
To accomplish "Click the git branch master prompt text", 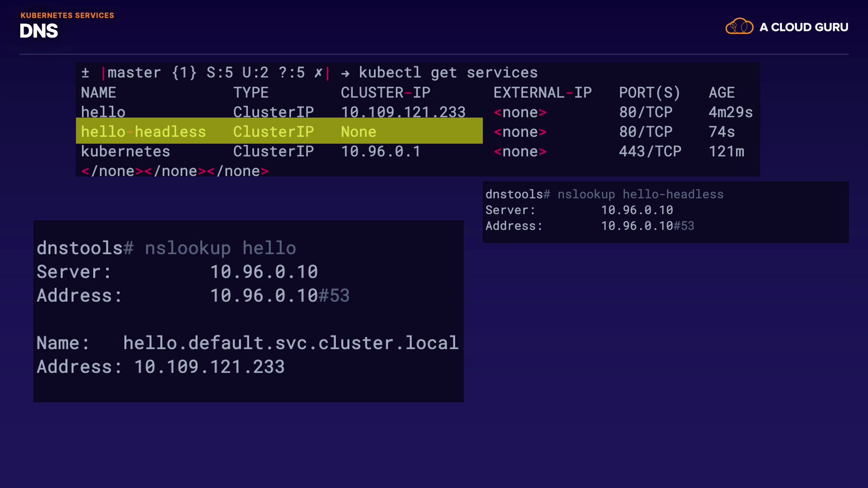I will pyautogui.click(x=134, y=73).
